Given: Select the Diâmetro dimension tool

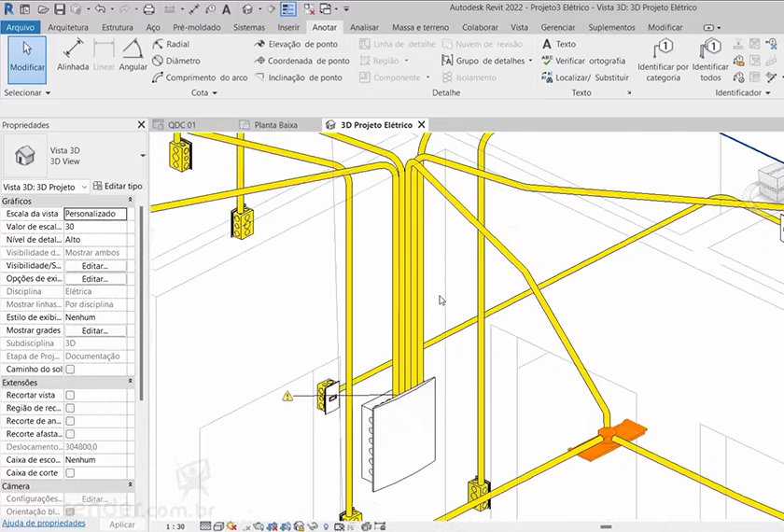Looking at the screenshot, I should (175, 61).
